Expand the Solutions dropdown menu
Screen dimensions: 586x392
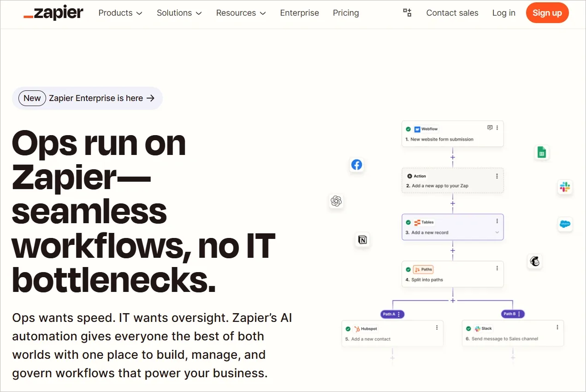[179, 13]
